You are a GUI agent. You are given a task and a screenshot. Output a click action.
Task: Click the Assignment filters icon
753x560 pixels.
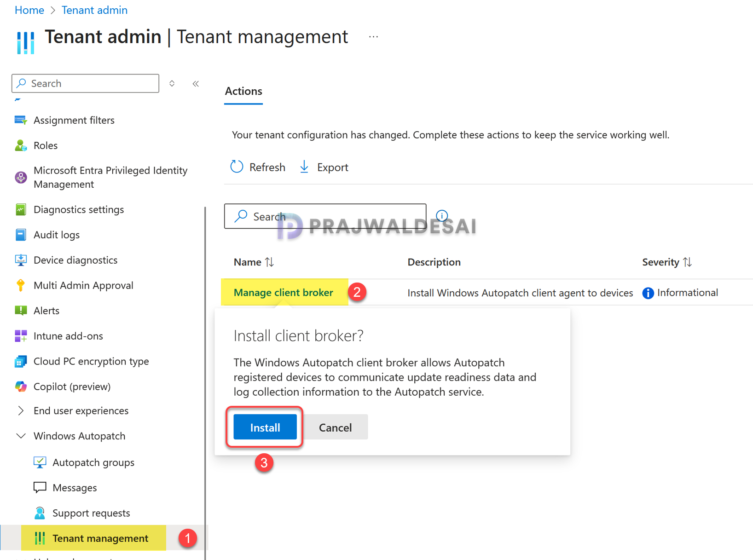tap(21, 120)
